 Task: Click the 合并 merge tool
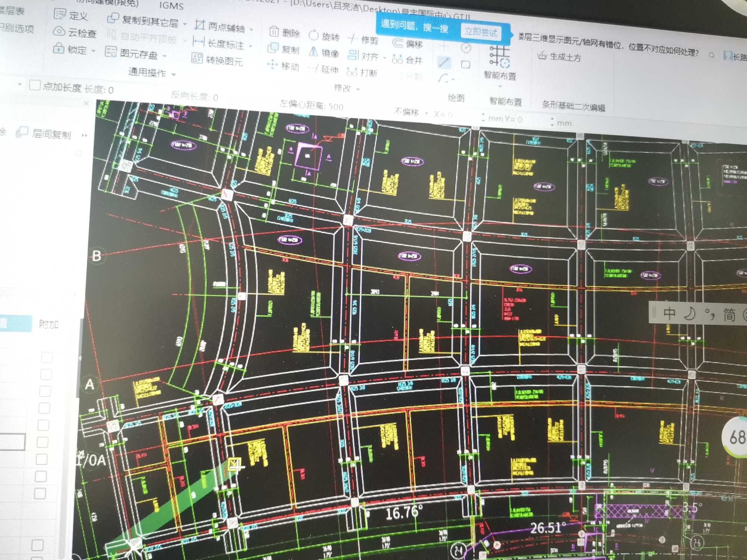(407, 59)
